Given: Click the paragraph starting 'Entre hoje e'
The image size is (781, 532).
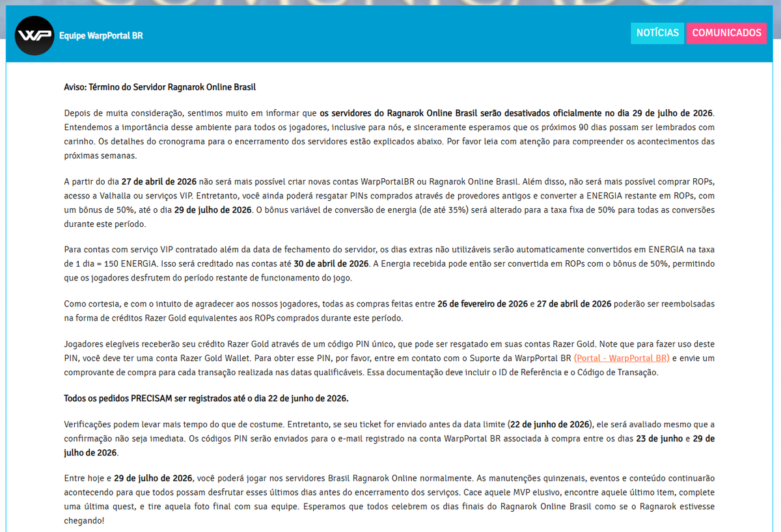Looking at the screenshot, I should (389, 499).
